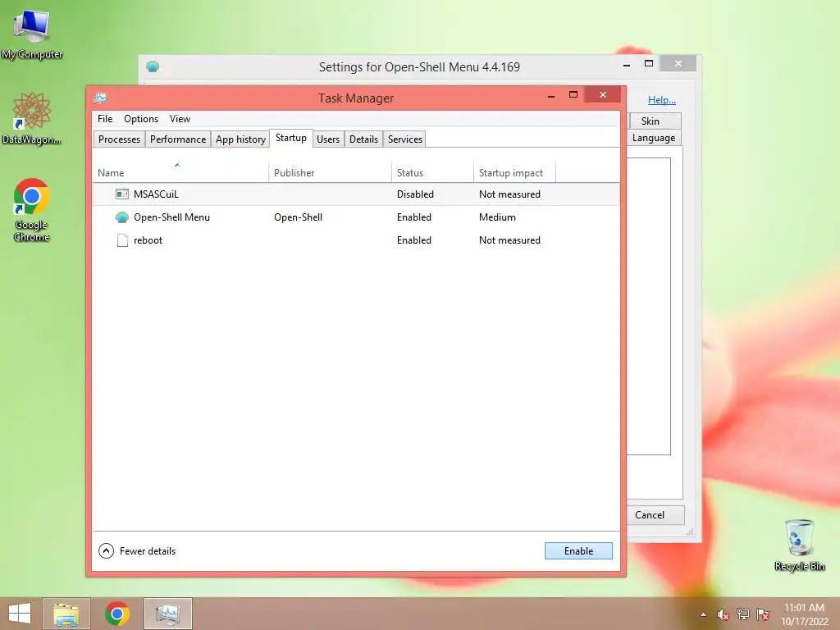Viewport: 840px width, 630px height.
Task: Sort by the Publisher column header
Action: 330,172
